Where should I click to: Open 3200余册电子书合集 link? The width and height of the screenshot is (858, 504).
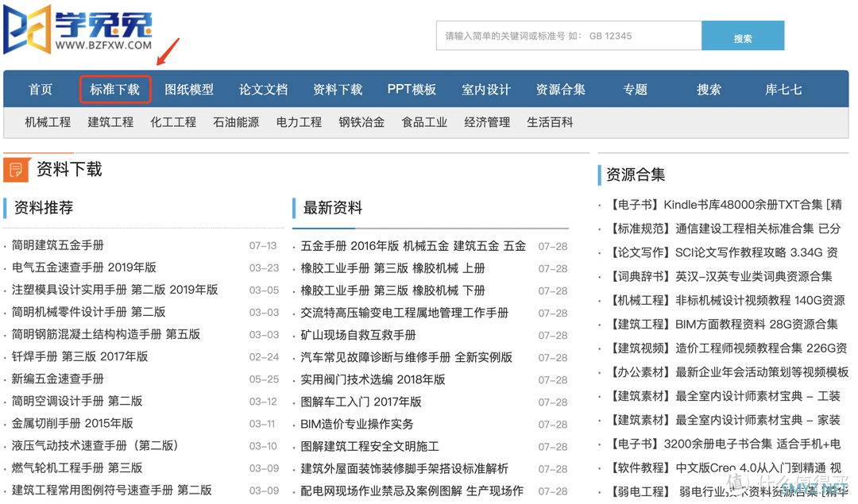725,444
